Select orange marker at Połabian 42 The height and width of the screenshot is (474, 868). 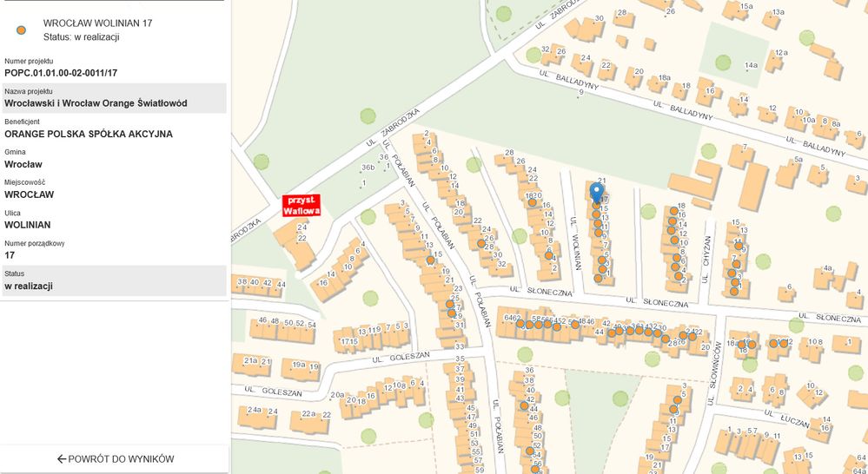524,405
